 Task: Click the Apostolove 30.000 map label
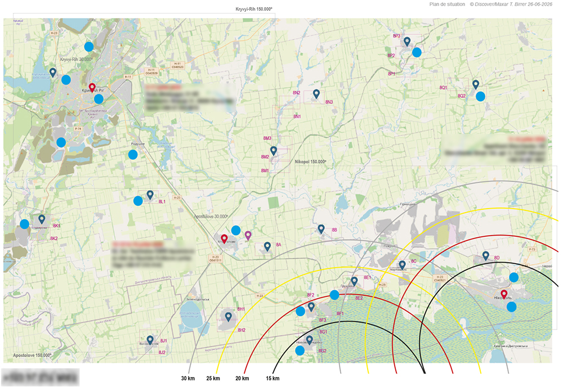[211, 217]
